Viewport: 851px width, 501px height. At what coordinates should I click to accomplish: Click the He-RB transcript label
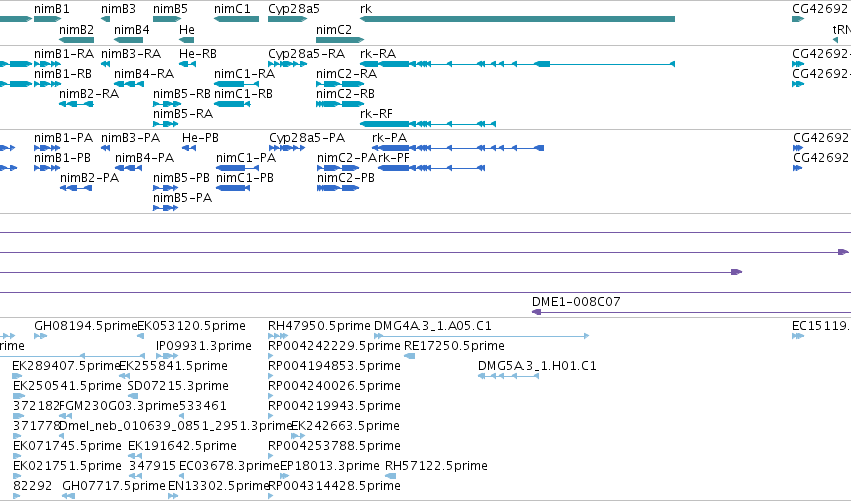[198, 53]
